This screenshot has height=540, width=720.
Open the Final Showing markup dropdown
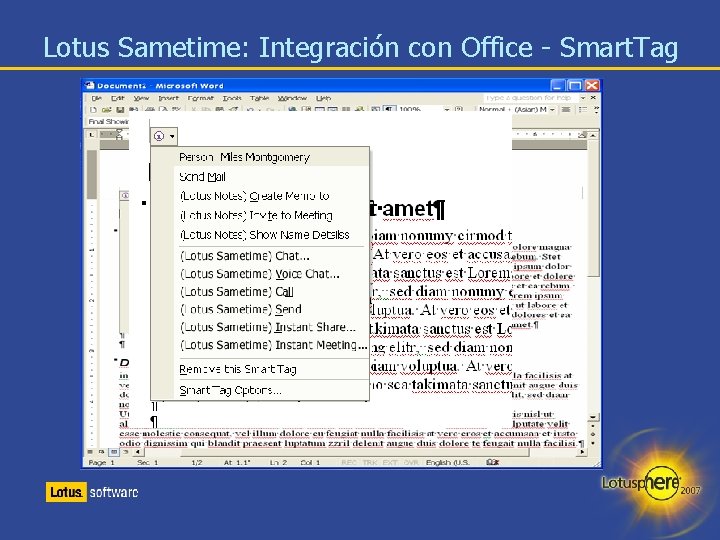(108, 122)
